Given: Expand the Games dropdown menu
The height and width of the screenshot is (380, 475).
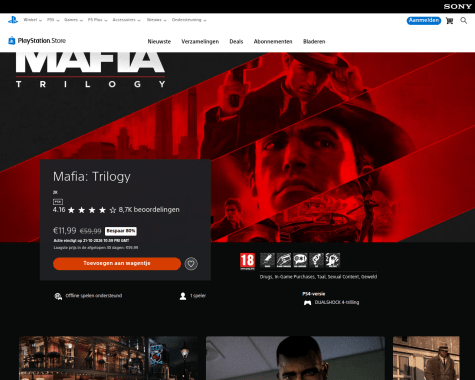Looking at the screenshot, I should (73, 20).
